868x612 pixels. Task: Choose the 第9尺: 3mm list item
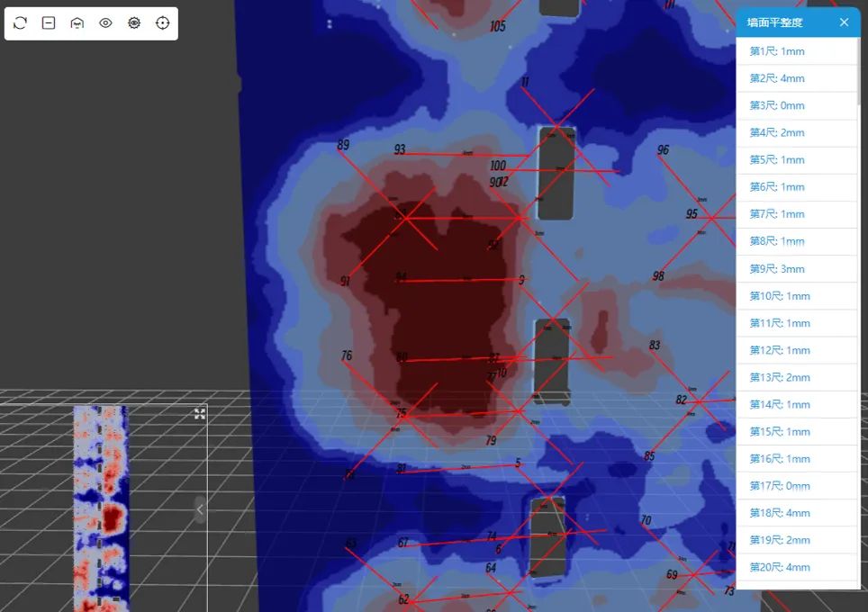pyautogui.click(x=777, y=269)
